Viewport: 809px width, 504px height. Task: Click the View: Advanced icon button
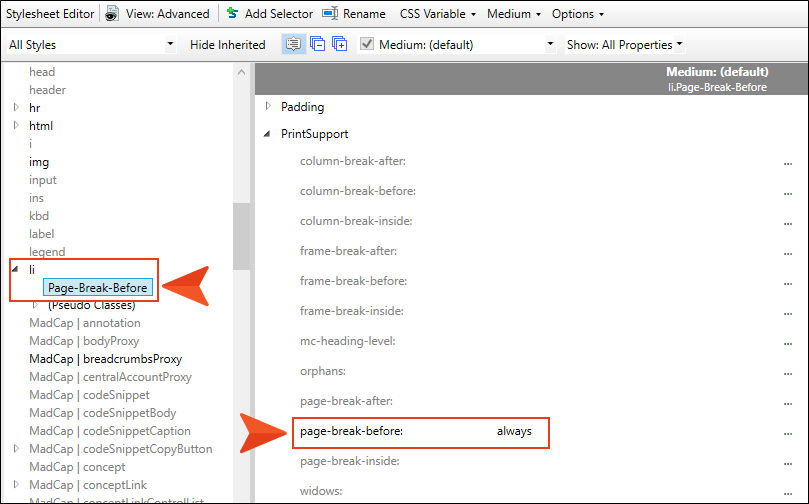112,14
